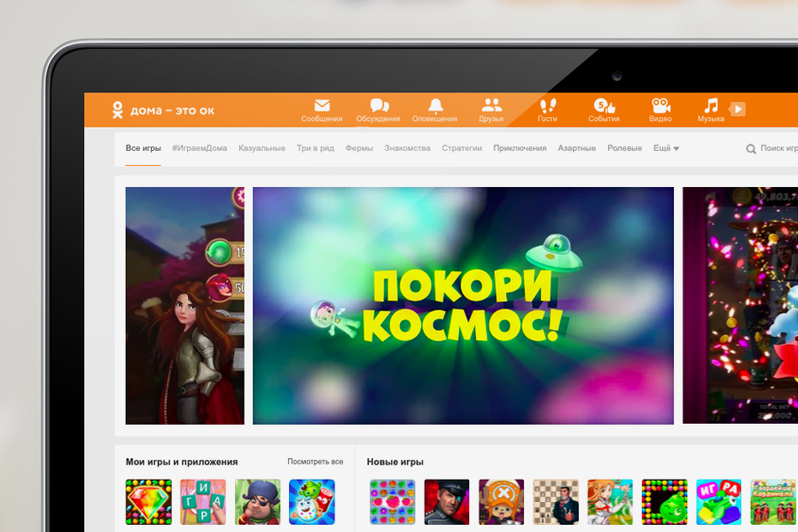This screenshot has height=532, width=798.
Task: Open the diamond gem game icon
Action: click(x=149, y=502)
